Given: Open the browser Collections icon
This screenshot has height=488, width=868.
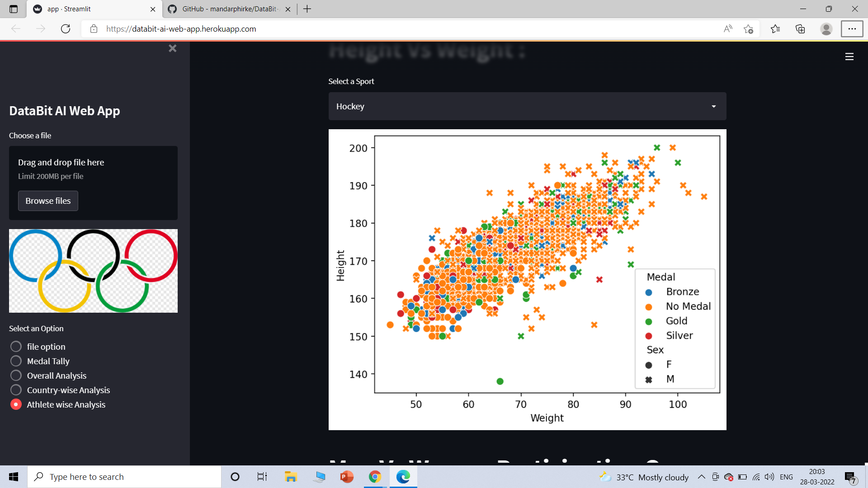Looking at the screenshot, I should coord(800,29).
